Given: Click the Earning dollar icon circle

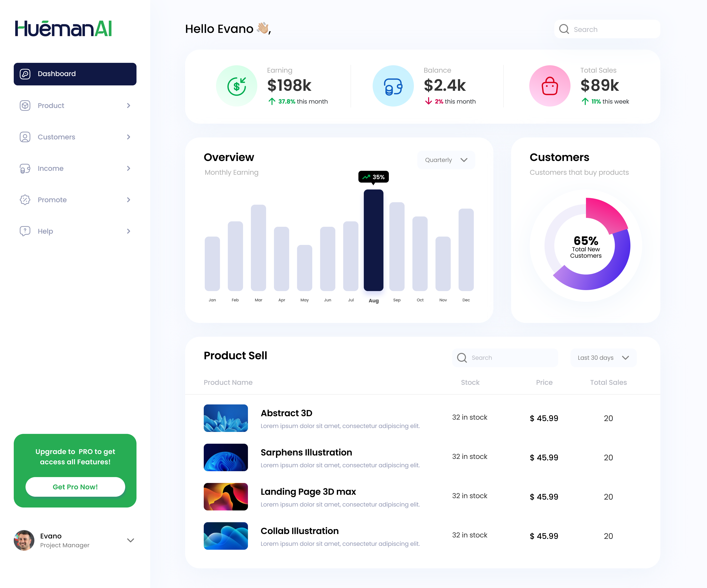Looking at the screenshot, I should [x=236, y=86].
